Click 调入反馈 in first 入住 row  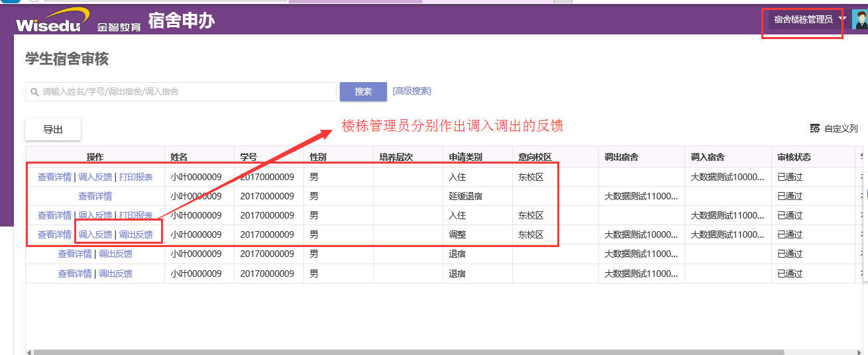(x=95, y=177)
